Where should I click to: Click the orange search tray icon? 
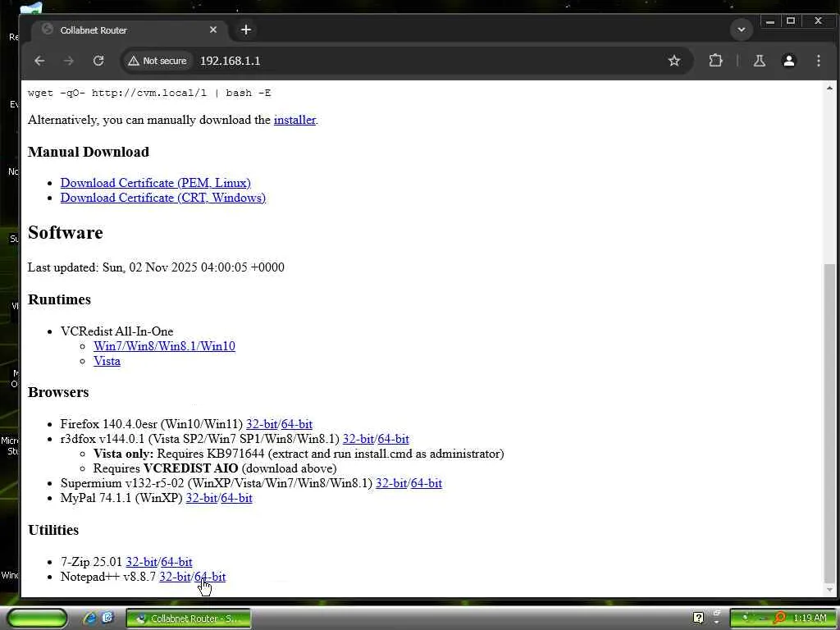click(779, 618)
